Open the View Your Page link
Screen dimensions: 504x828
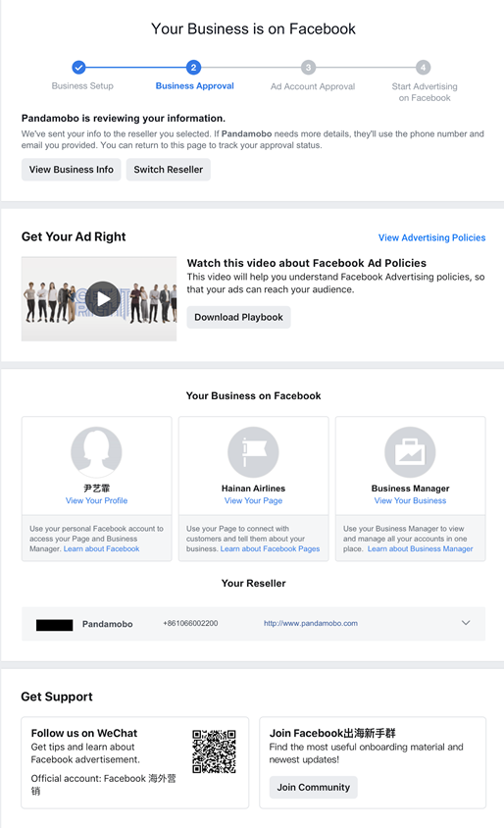pos(253,500)
